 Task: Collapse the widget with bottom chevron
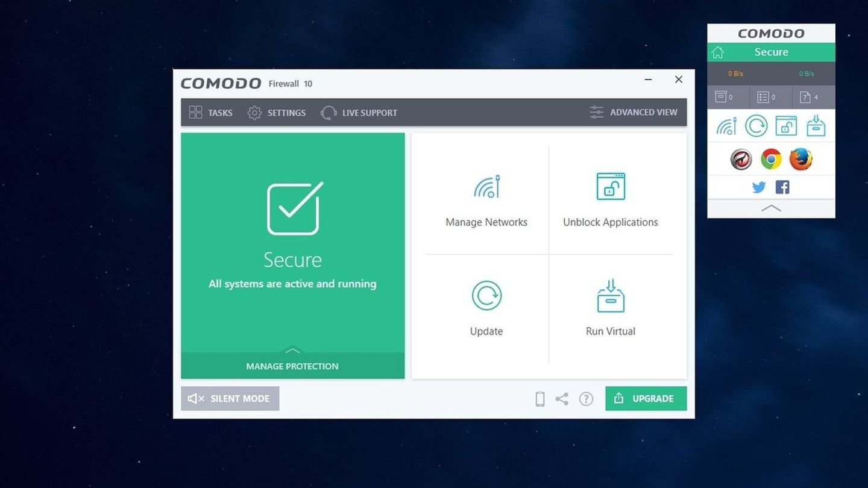(x=771, y=208)
